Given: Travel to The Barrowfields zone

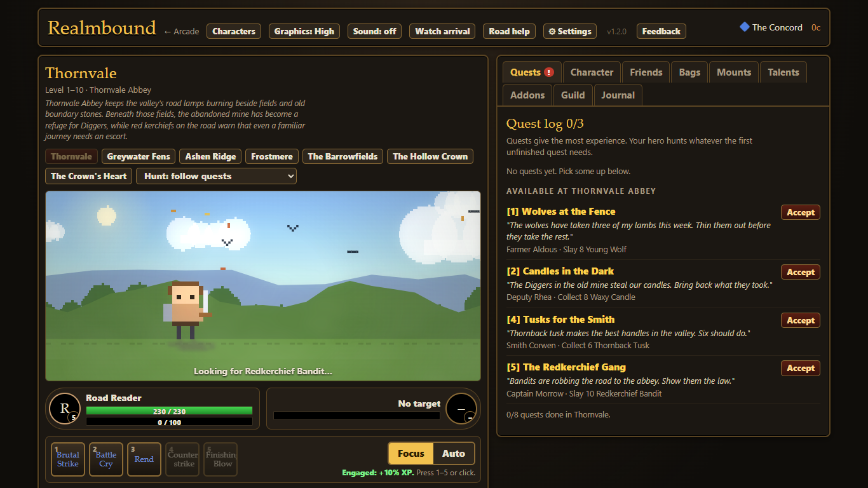Looking at the screenshot, I should click(342, 156).
